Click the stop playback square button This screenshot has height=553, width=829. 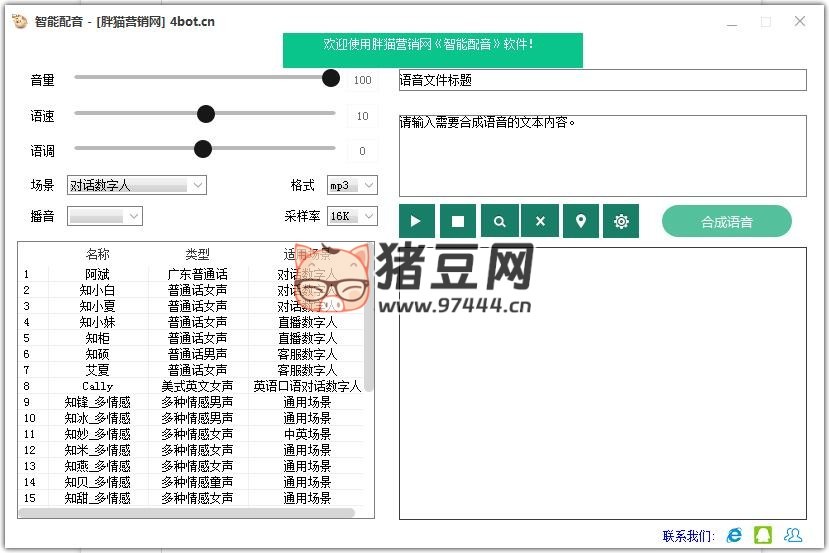pyautogui.click(x=458, y=221)
